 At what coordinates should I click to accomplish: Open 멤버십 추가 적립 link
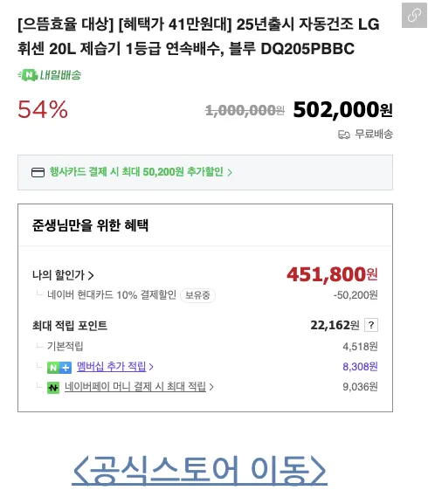click(111, 367)
